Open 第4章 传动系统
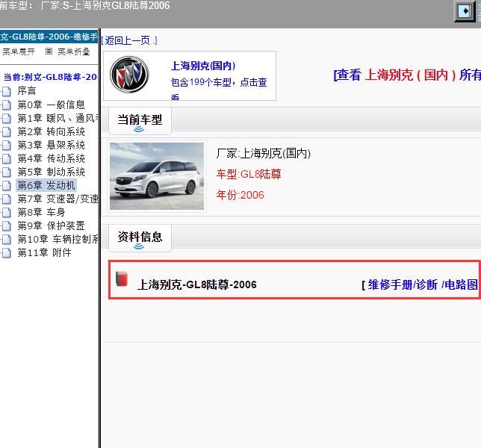 (51, 159)
